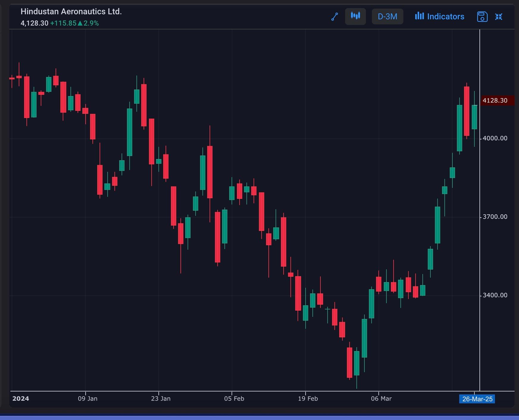Click the 2024 year label

tap(21, 399)
